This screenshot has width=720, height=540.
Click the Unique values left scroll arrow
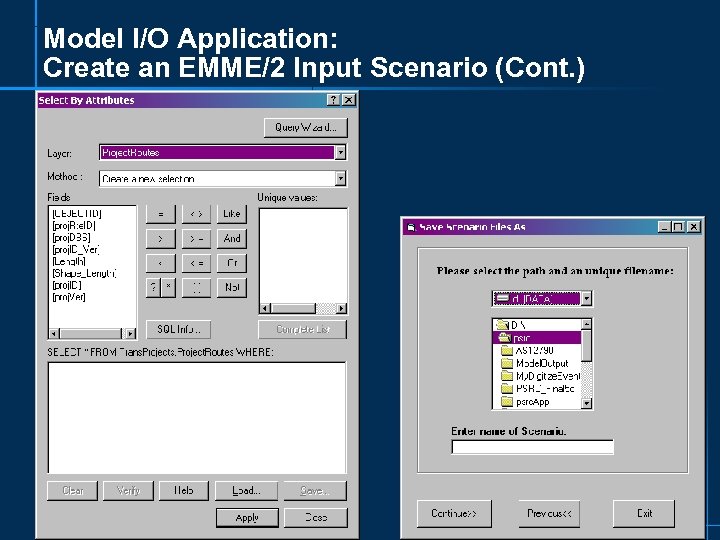[x=265, y=309]
